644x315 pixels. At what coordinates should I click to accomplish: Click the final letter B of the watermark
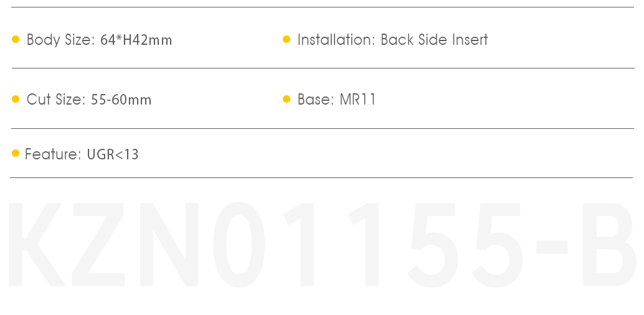point(610,245)
